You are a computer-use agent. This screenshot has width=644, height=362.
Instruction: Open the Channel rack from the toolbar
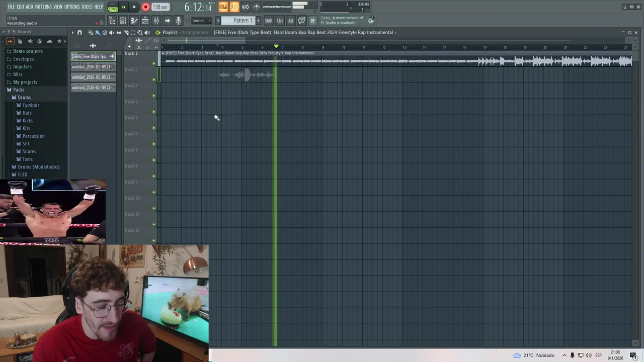click(x=123, y=21)
